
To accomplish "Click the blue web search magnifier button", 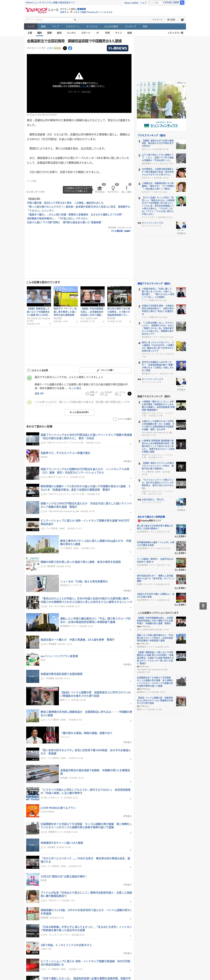I will (x=182, y=3).
